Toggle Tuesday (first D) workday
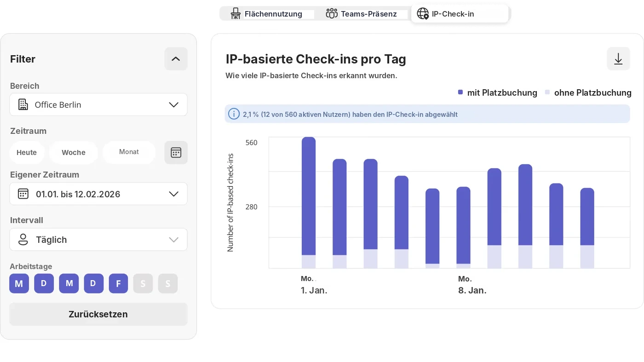 tap(44, 283)
